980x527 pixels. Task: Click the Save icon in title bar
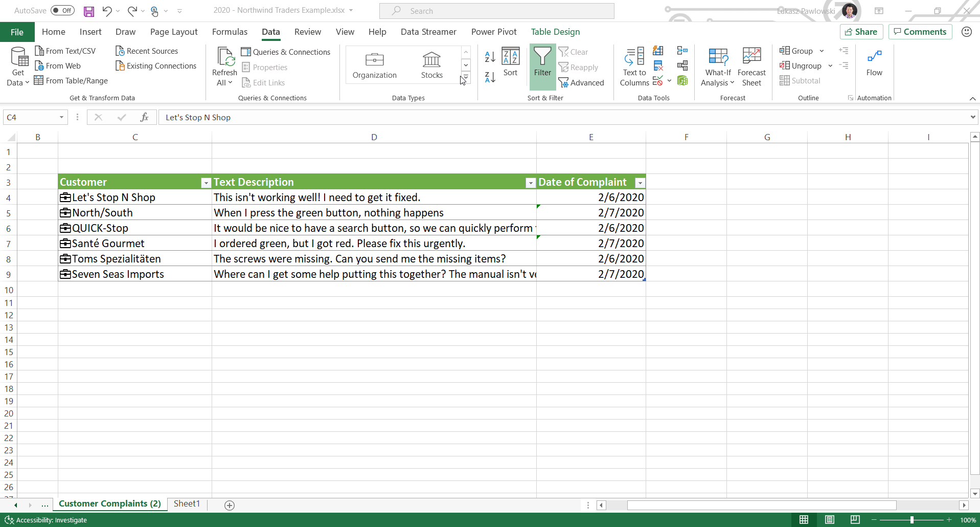click(x=89, y=11)
